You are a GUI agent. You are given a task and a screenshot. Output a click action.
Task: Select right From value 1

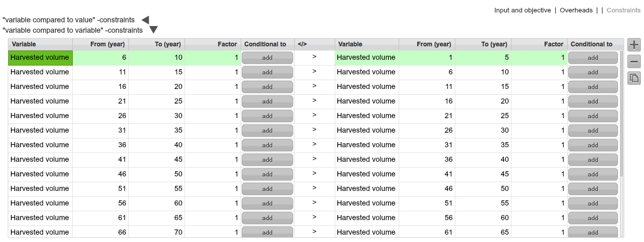pyautogui.click(x=427, y=58)
